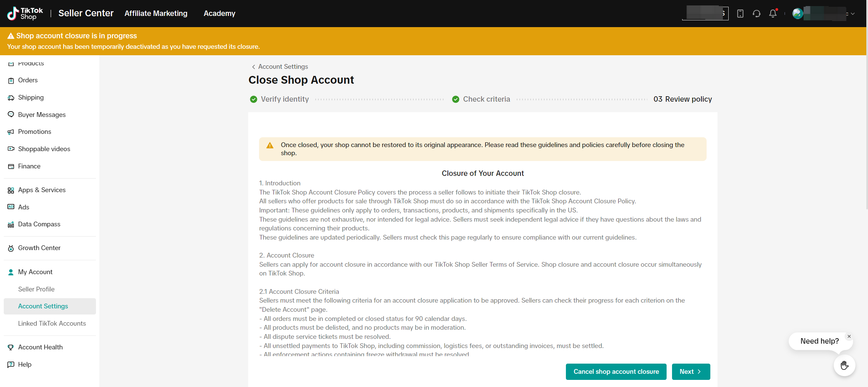Click the help hand floating icon
The height and width of the screenshot is (387, 868).
[x=844, y=365]
